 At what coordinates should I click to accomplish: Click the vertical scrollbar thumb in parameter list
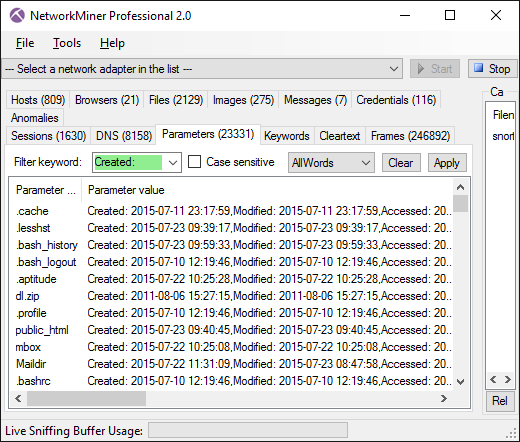(x=460, y=204)
